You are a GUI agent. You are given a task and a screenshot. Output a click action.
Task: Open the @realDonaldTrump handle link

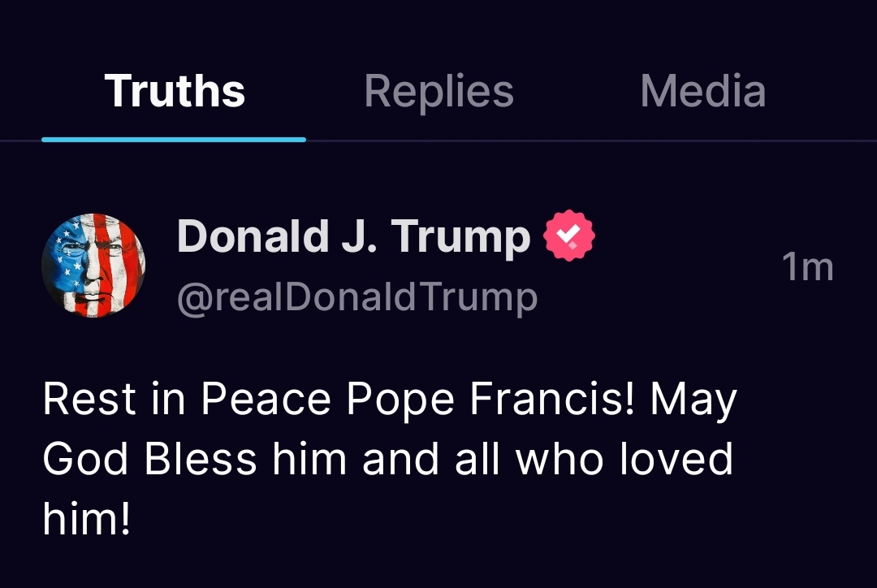pyautogui.click(x=357, y=297)
